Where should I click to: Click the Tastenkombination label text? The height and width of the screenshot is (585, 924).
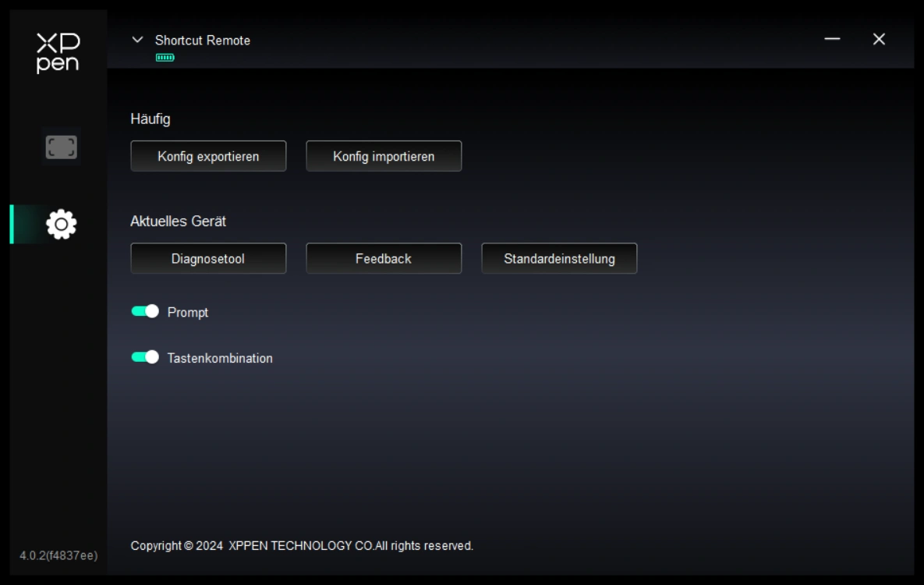[x=220, y=359]
